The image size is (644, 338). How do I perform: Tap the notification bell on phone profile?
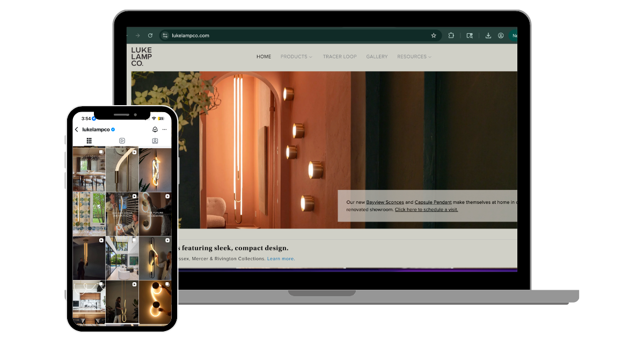[155, 129]
